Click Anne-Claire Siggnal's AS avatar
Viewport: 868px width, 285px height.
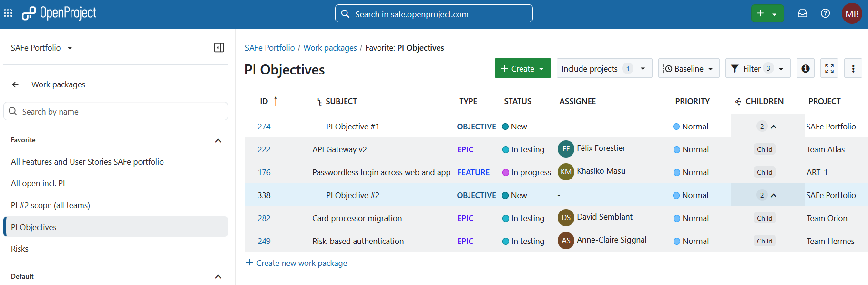pyautogui.click(x=566, y=241)
